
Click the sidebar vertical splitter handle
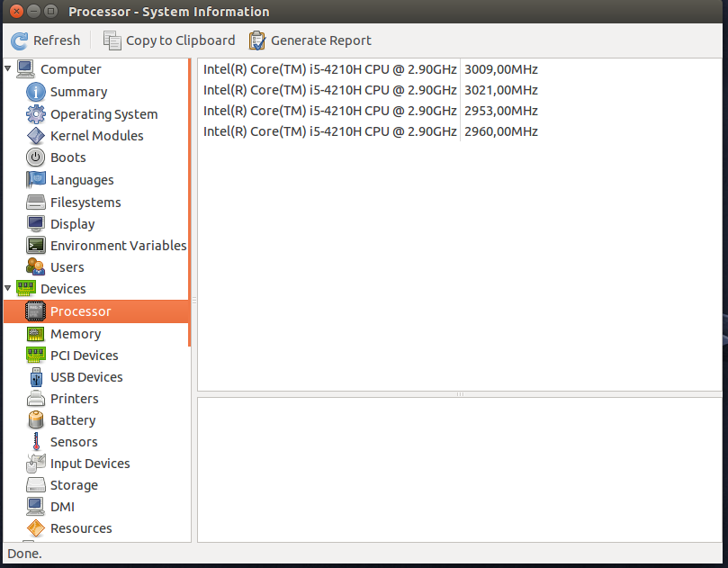click(x=194, y=301)
